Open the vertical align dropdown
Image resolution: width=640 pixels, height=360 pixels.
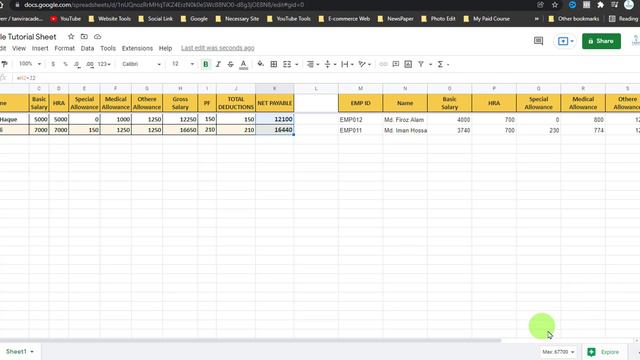(x=330, y=64)
